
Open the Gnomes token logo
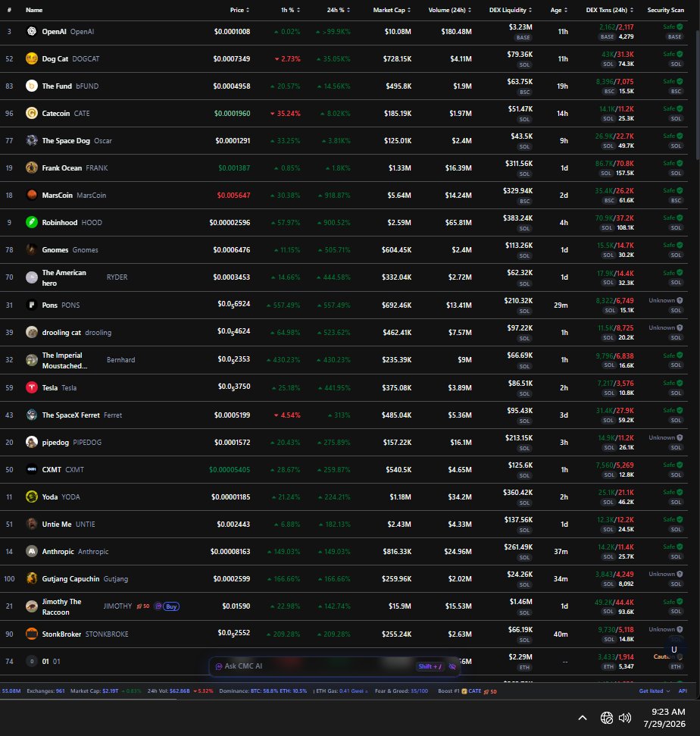point(31,249)
